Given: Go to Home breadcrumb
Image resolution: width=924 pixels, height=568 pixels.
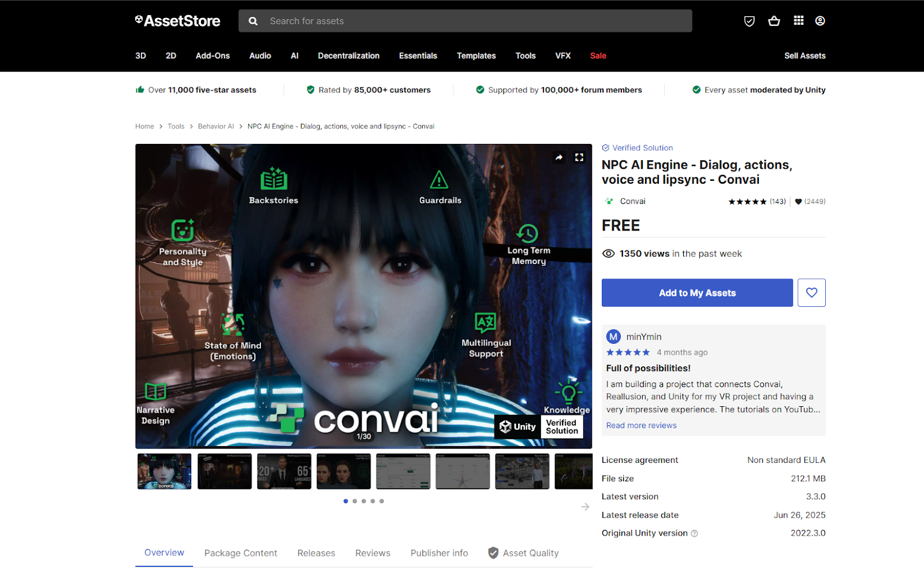Looking at the screenshot, I should [144, 126].
